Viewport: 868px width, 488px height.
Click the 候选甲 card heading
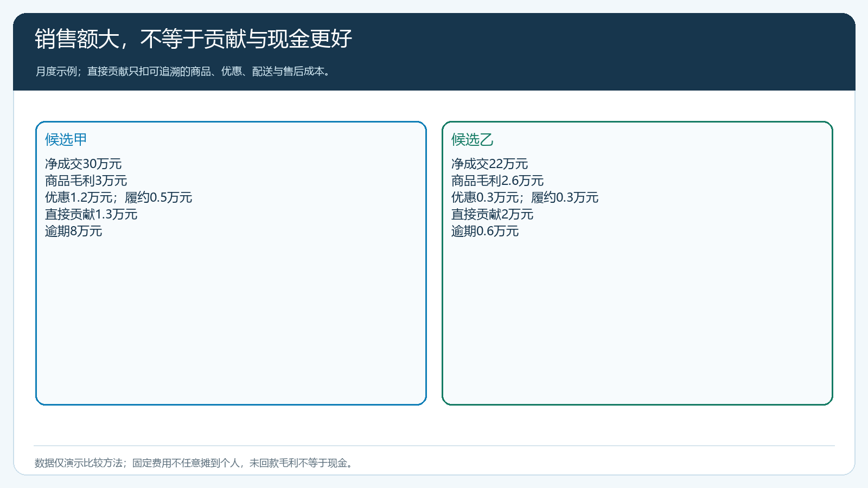(66, 139)
